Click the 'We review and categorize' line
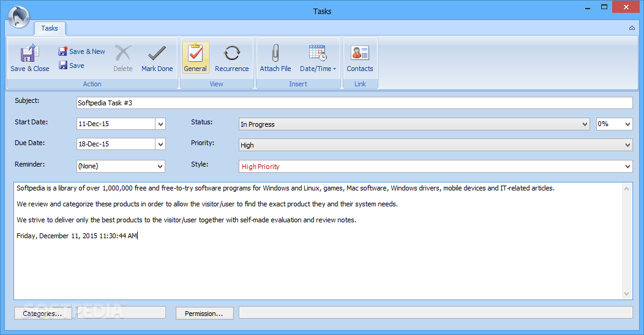 (207, 204)
